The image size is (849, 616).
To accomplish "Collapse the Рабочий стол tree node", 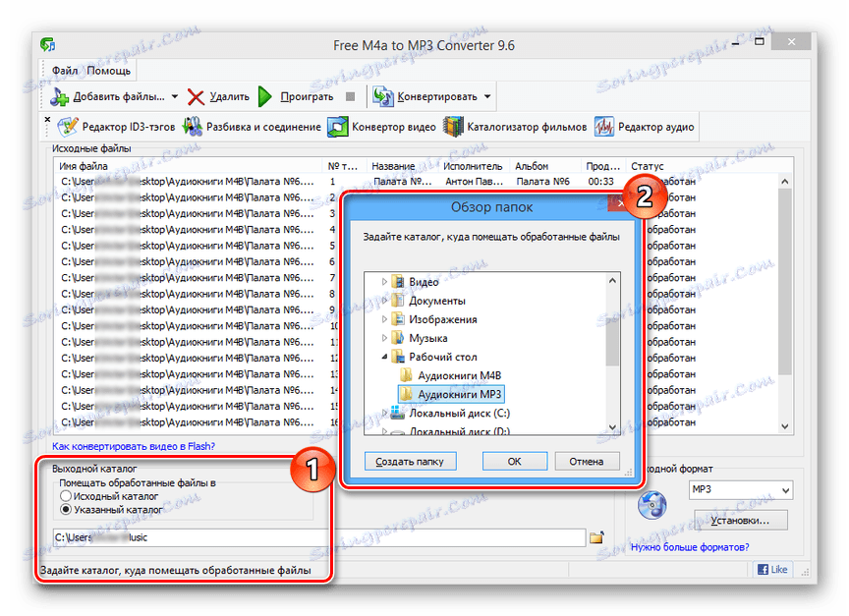I will point(384,357).
